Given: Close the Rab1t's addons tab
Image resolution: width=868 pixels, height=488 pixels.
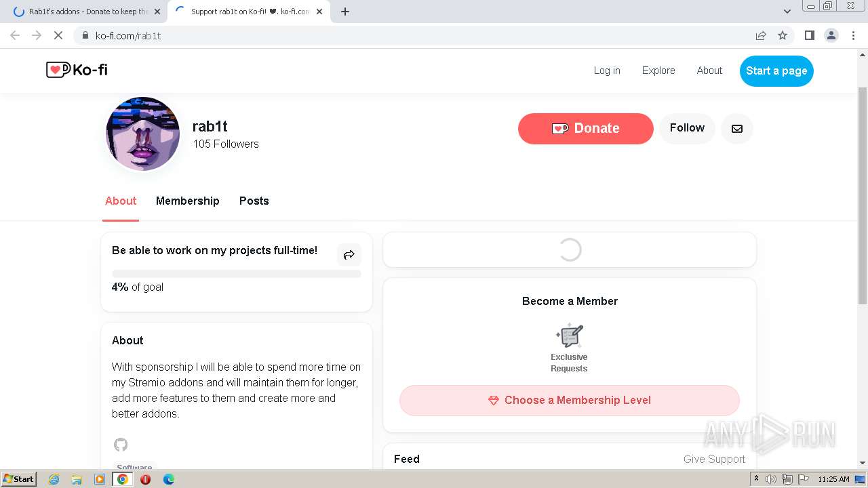Looking at the screenshot, I should 157,12.
